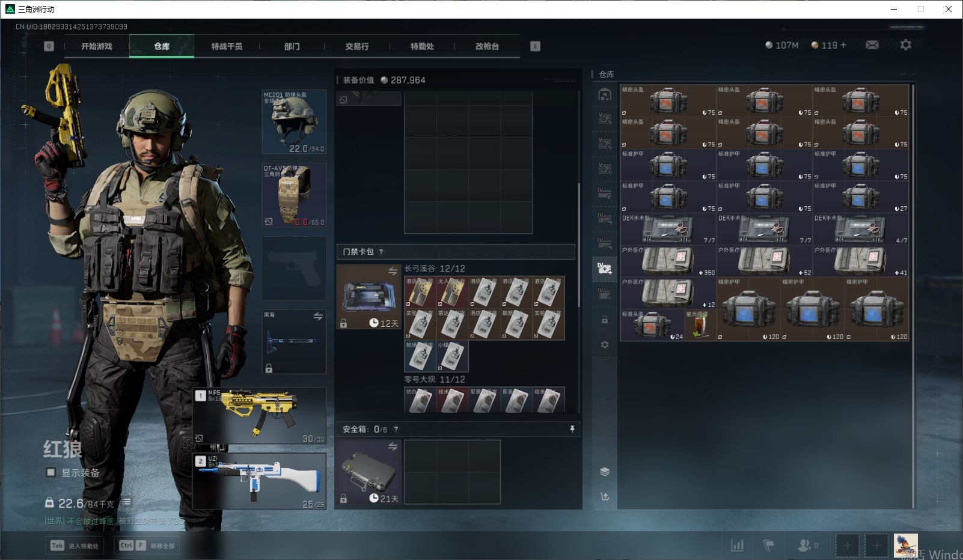The image size is (963, 560).
Task: Click the stack items layers icon
Action: 605,472
